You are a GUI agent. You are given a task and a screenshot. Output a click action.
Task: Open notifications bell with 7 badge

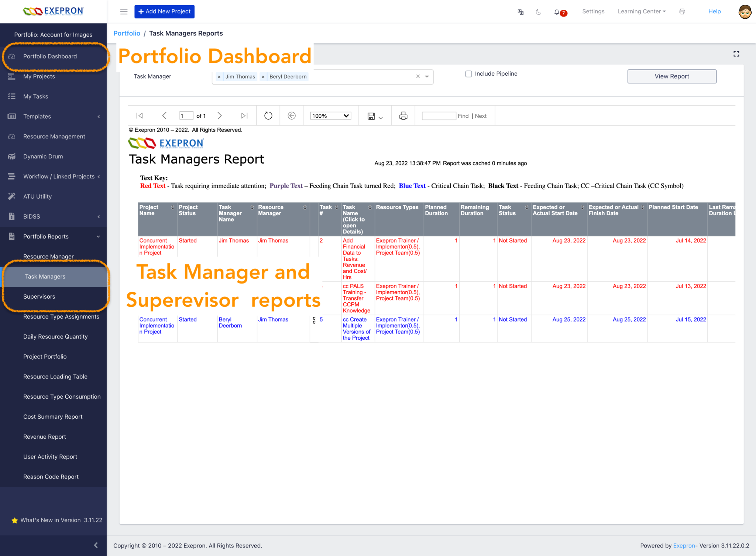click(x=560, y=12)
